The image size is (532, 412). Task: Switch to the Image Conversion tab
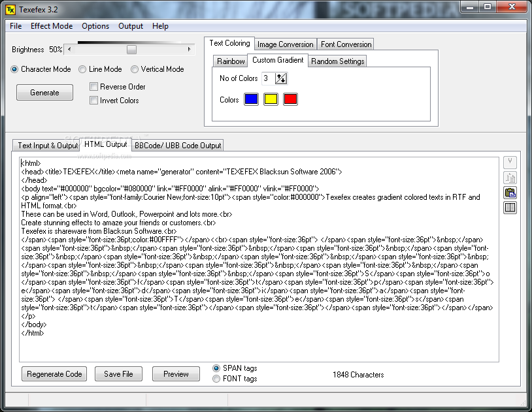[286, 44]
